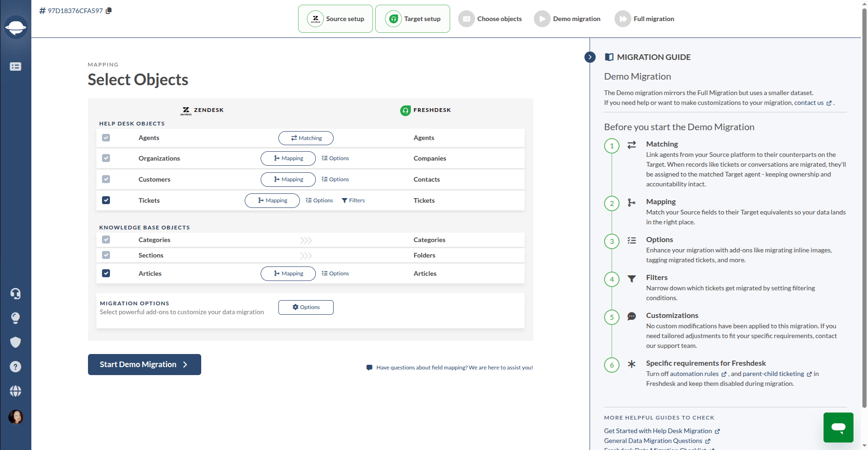The height and width of the screenshot is (450, 868).
Task: Click the Migration Guide book icon
Action: pyautogui.click(x=609, y=57)
